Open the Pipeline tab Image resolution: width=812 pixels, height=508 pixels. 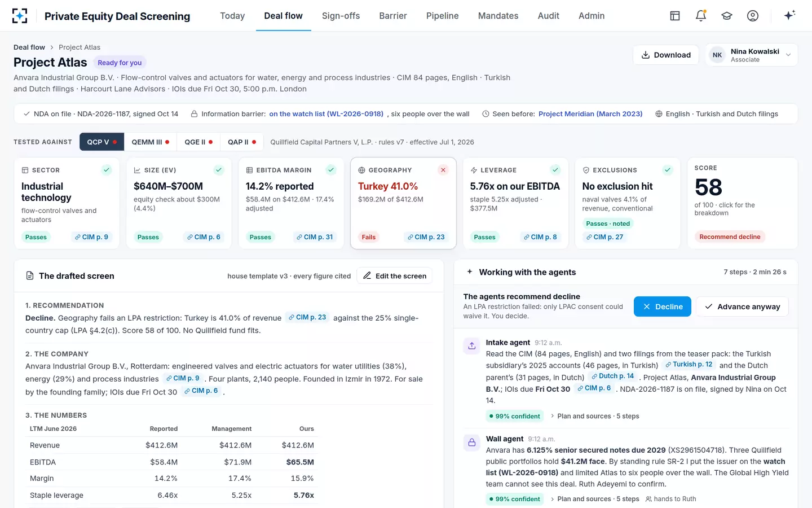(x=442, y=16)
